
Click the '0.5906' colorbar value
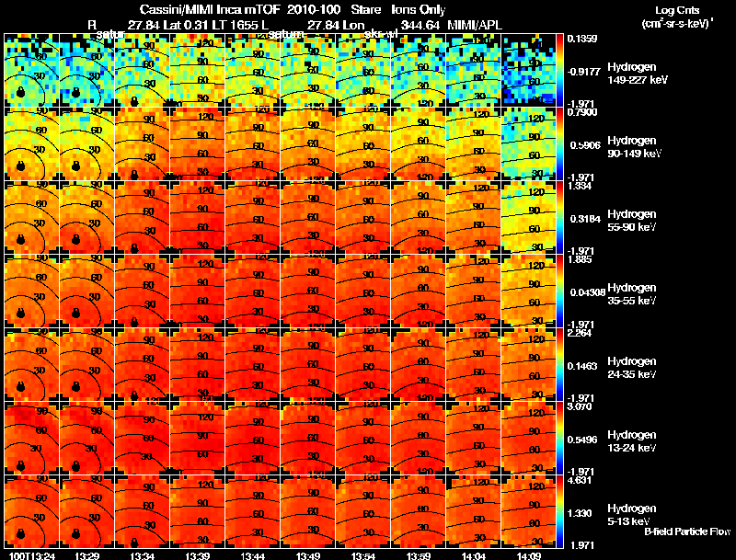point(585,145)
